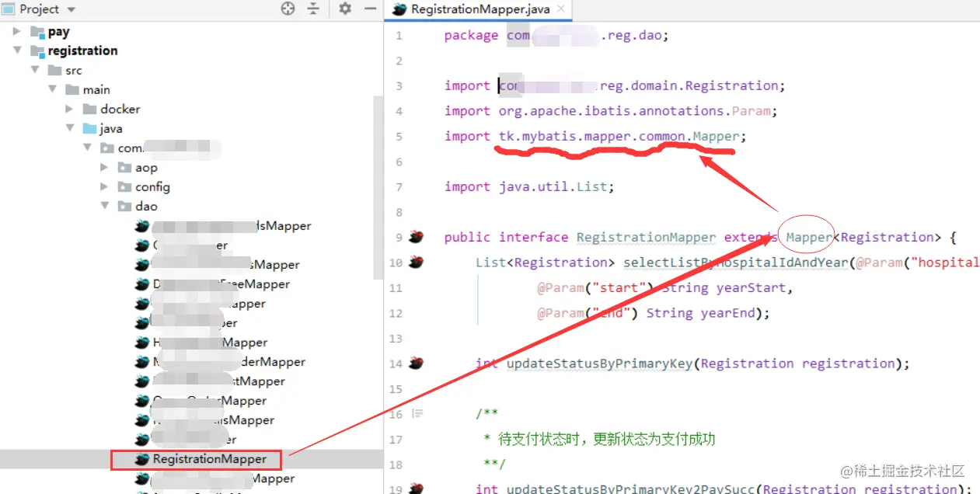
Task: Select the main folder label
Action: click(96, 90)
